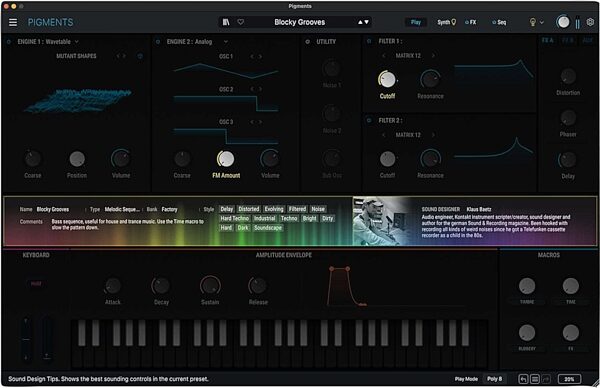Click the Time macro knob

click(571, 286)
